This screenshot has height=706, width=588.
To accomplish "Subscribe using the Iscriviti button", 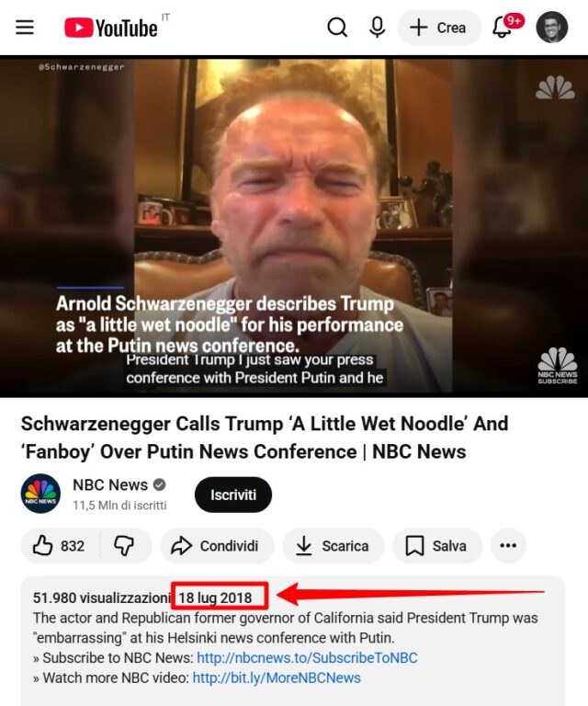I will tap(233, 495).
